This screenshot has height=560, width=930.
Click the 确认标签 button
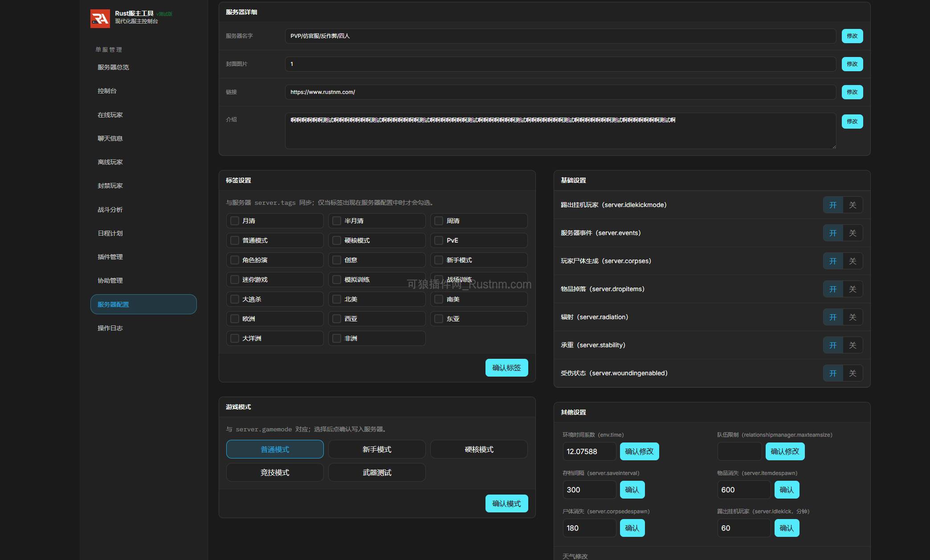[506, 368]
